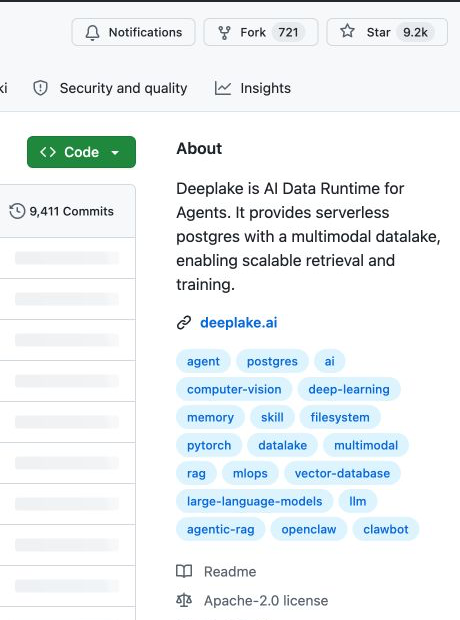The width and height of the screenshot is (460, 620).
Task: Click the Readme book icon
Action: [184, 571]
